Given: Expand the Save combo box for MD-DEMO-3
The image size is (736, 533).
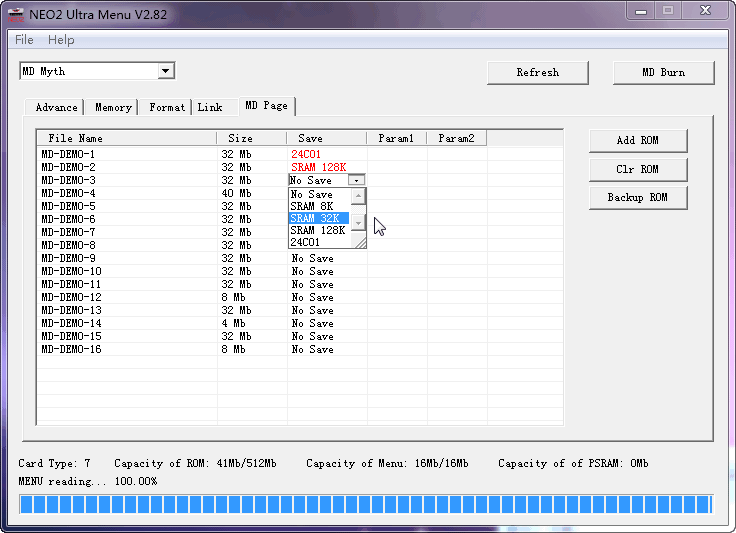Looking at the screenshot, I should pos(356,180).
